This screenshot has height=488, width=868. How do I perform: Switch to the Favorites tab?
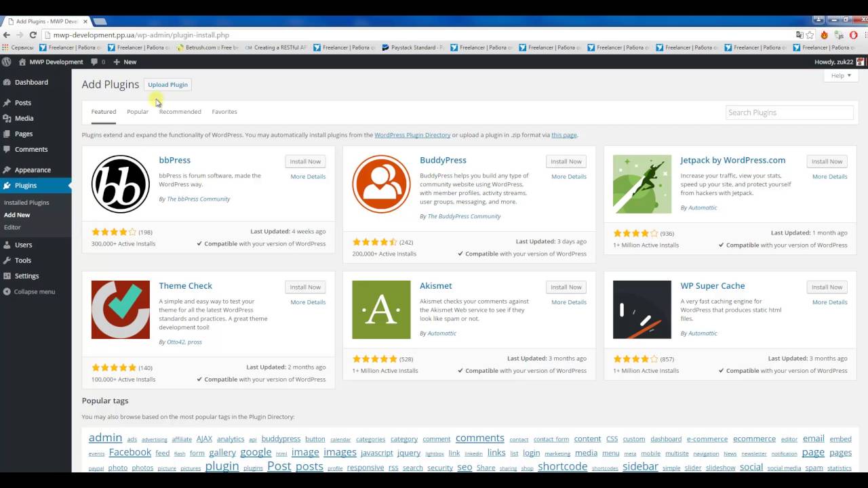224,112
